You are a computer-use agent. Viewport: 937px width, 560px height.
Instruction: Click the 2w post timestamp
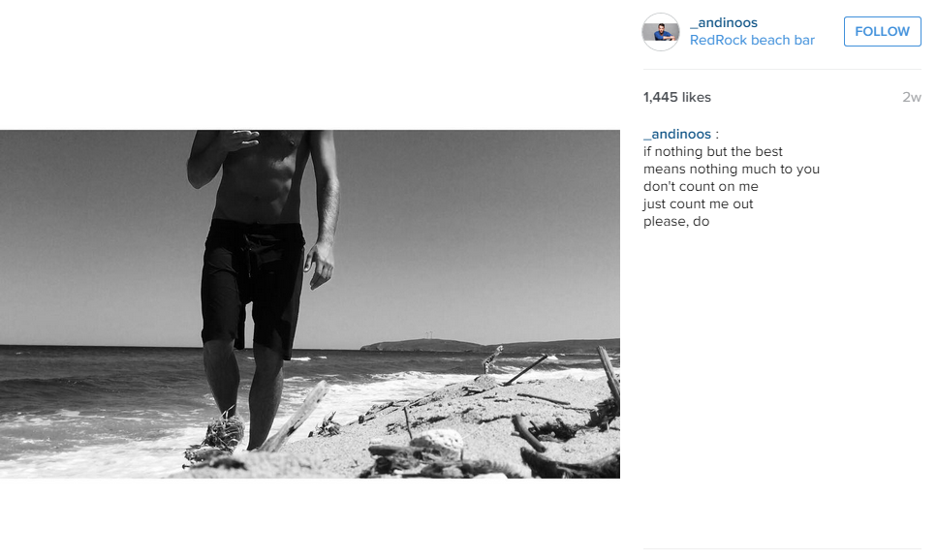[911, 97]
